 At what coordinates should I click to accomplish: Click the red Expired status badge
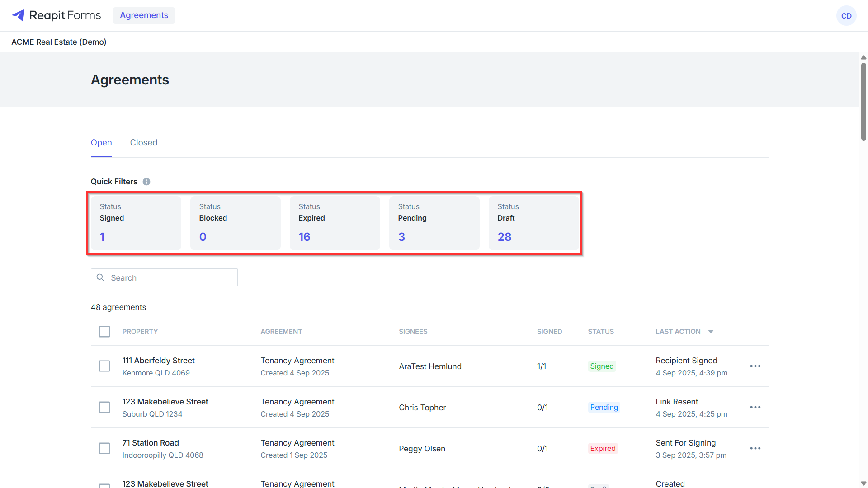tap(603, 448)
